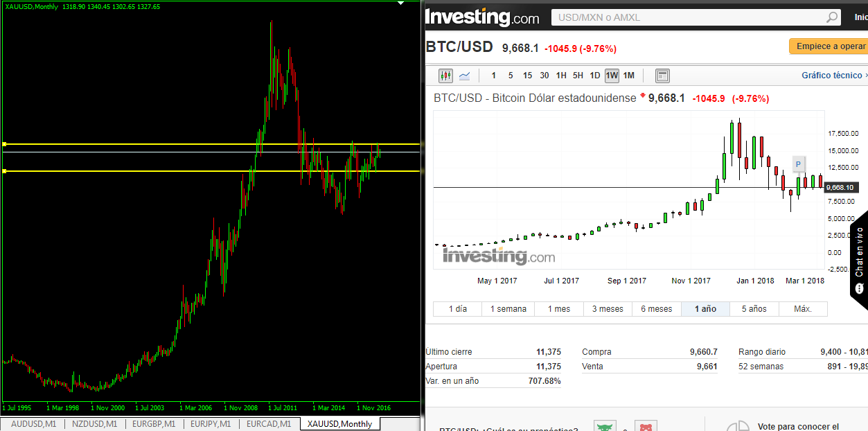This screenshot has height=431, width=868.
Task: Click the -1045.9 (-9.76%) change beside heading
Action: 581,49
